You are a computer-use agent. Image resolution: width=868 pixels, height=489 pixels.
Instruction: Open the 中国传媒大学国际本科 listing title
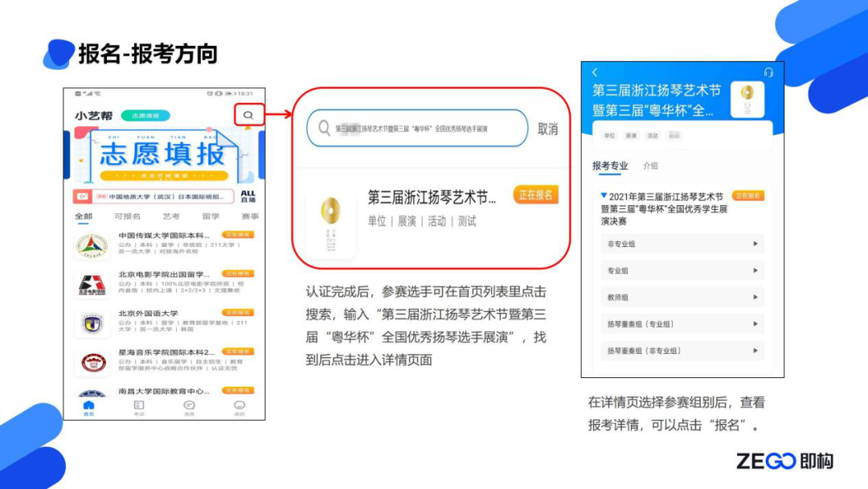coord(164,236)
